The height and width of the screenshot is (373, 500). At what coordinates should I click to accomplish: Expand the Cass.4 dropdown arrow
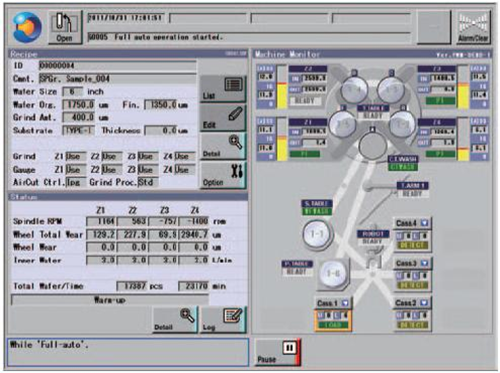424,223
